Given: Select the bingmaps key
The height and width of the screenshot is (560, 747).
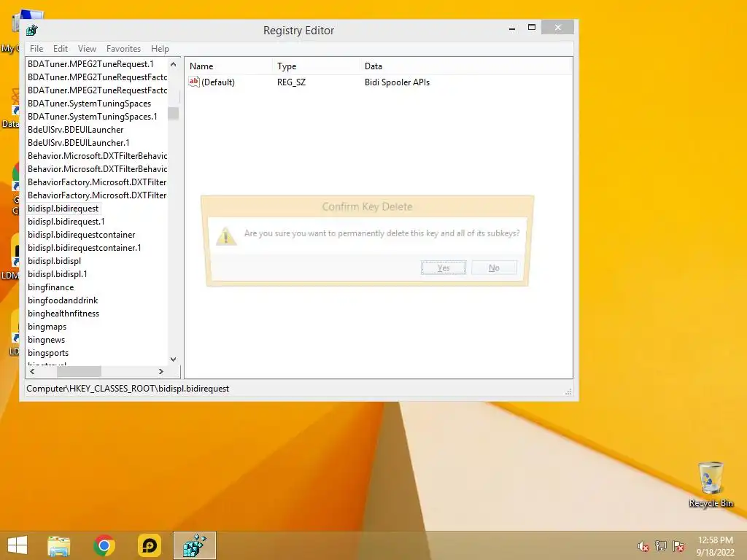Looking at the screenshot, I should click(x=47, y=327).
